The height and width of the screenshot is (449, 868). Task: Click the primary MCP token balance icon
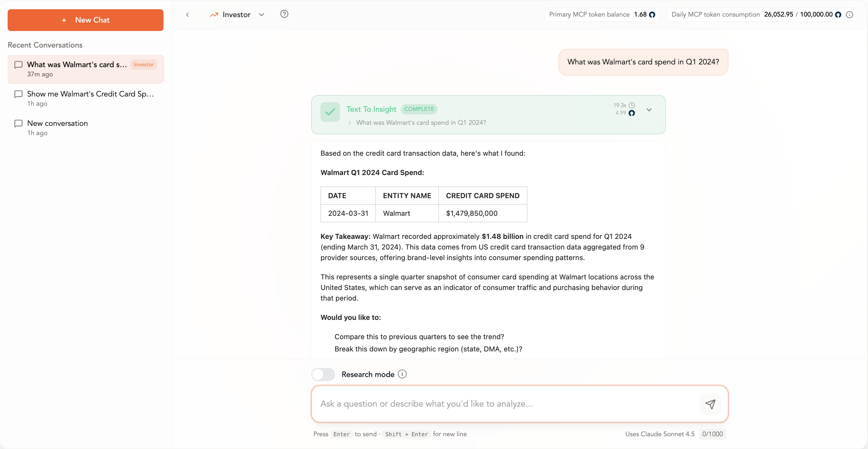tap(652, 14)
